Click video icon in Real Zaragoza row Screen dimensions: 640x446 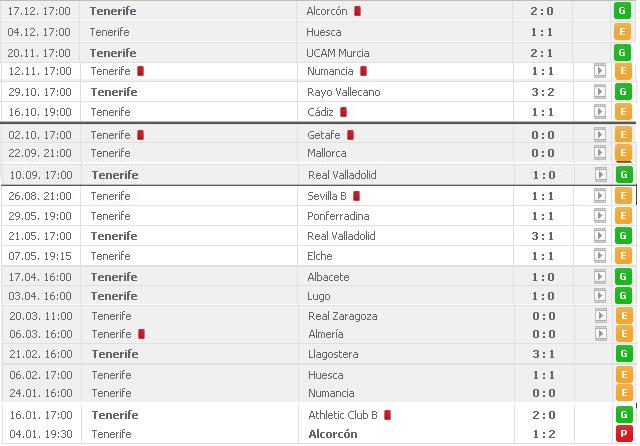pyautogui.click(x=600, y=315)
